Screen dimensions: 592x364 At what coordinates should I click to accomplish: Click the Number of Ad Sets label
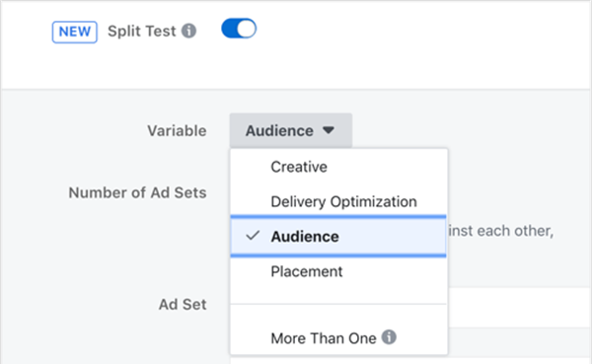[x=137, y=192]
